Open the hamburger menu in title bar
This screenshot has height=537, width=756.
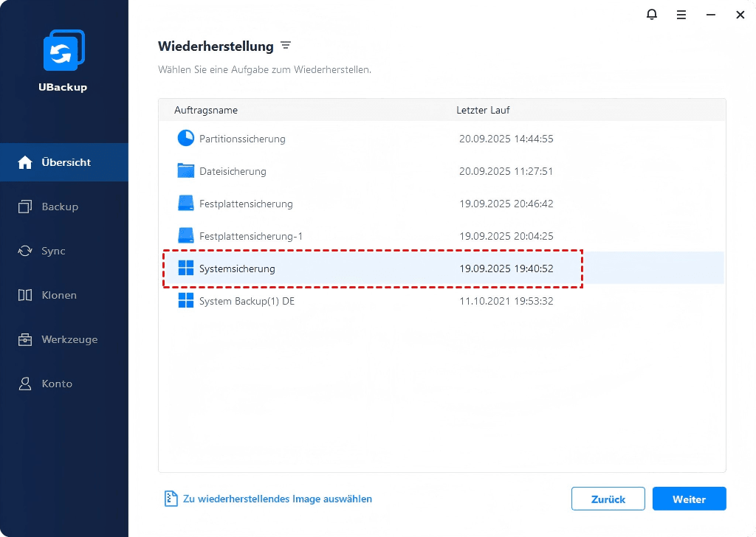pos(681,15)
